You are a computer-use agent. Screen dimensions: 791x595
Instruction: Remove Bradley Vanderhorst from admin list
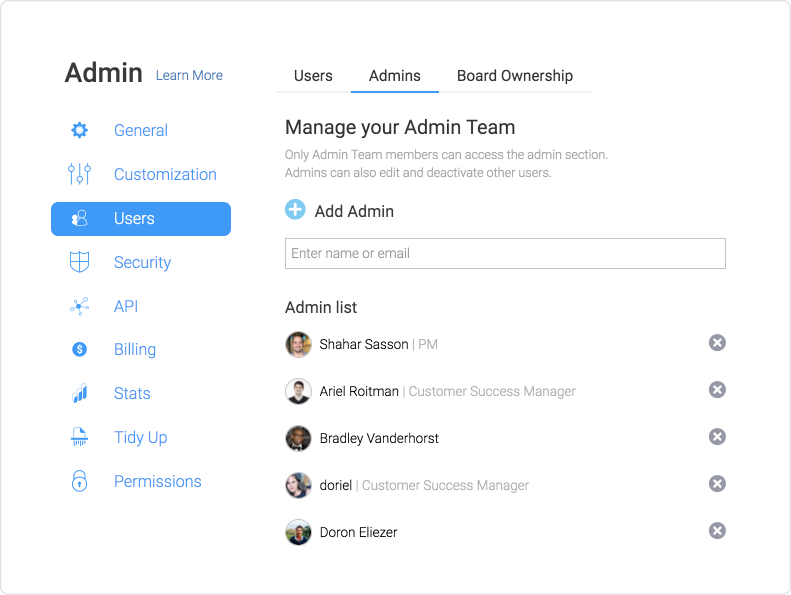(x=717, y=437)
